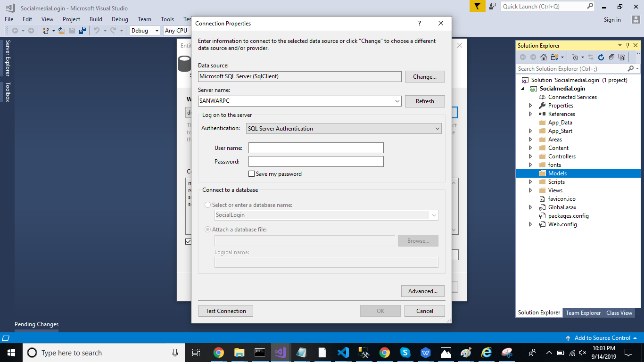Open Internet Explorer from the taskbar
This screenshot has width=644, height=362.
487,353
